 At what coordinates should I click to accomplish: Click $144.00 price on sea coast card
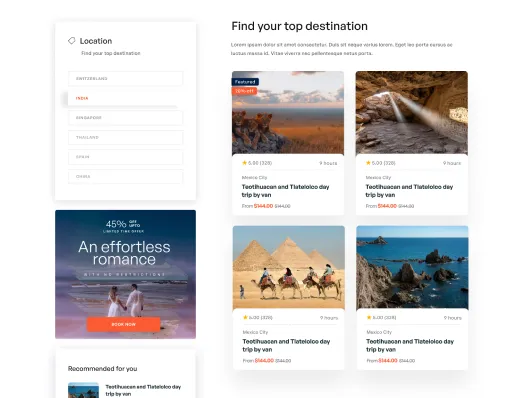tap(388, 361)
